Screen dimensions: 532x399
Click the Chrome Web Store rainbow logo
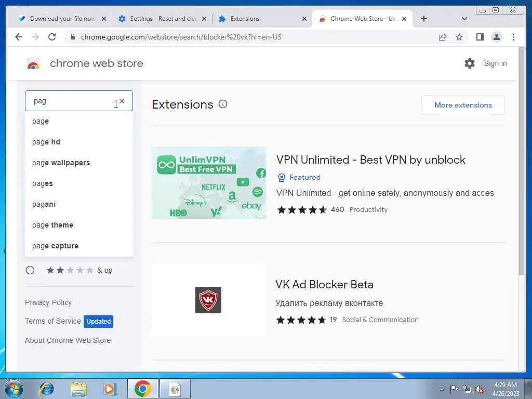[x=33, y=63]
